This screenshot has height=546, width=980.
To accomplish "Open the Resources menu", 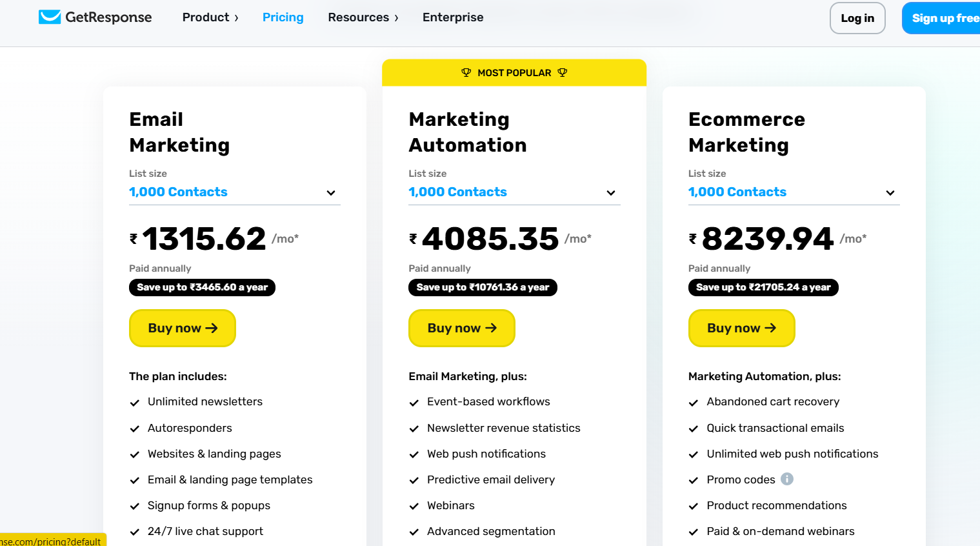I will click(363, 17).
